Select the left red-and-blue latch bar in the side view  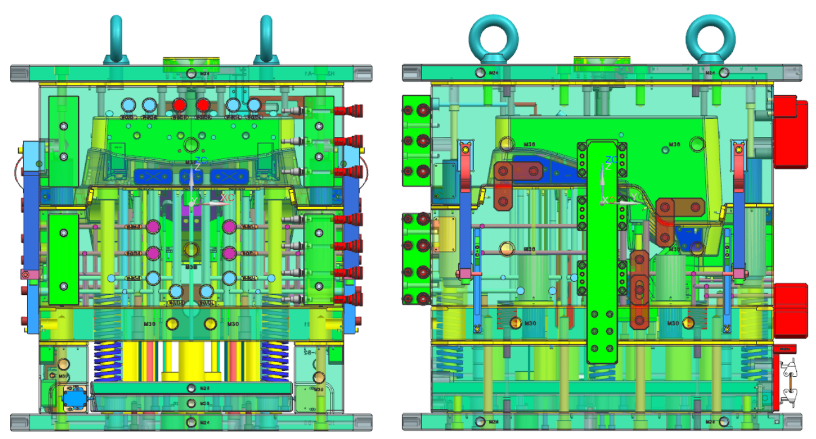point(465,211)
